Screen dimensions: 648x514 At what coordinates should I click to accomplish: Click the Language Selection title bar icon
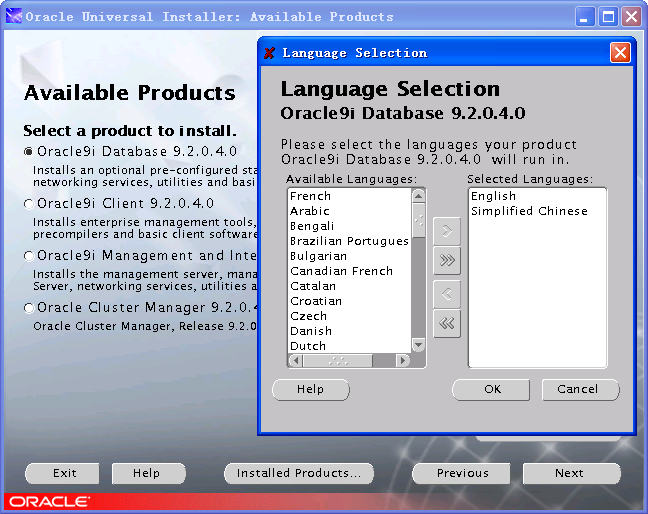click(270, 53)
